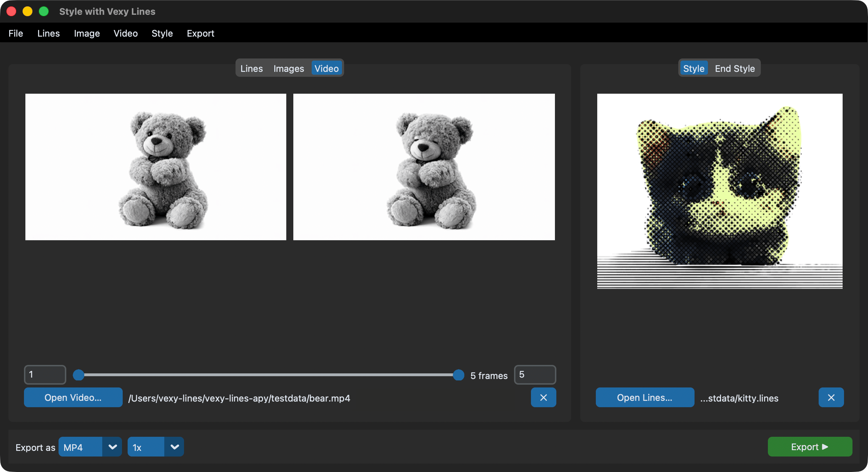
Task: Switch to the Images source tab
Action: 289,68
